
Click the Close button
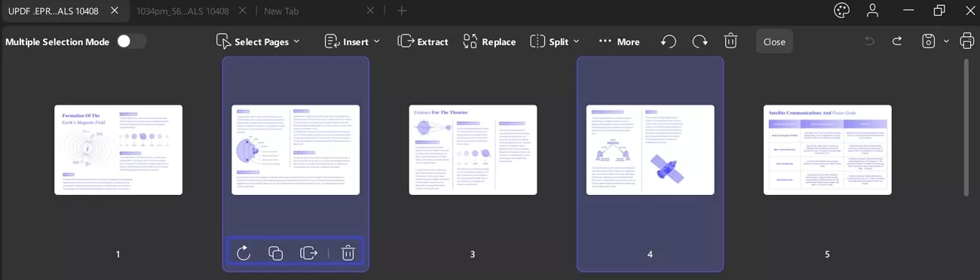pos(774,41)
